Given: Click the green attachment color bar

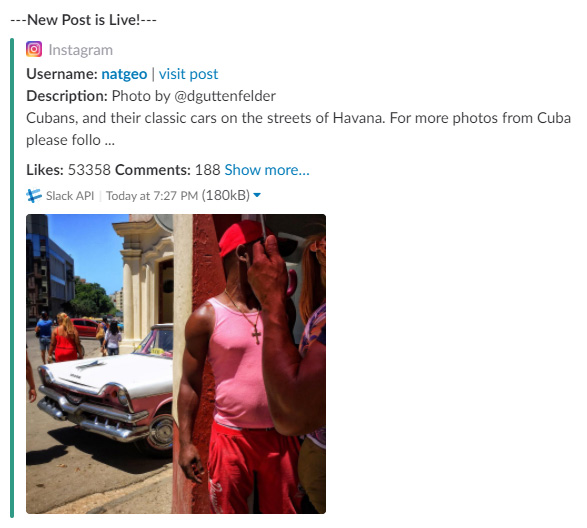Looking at the screenshot, I should point(12,278).
